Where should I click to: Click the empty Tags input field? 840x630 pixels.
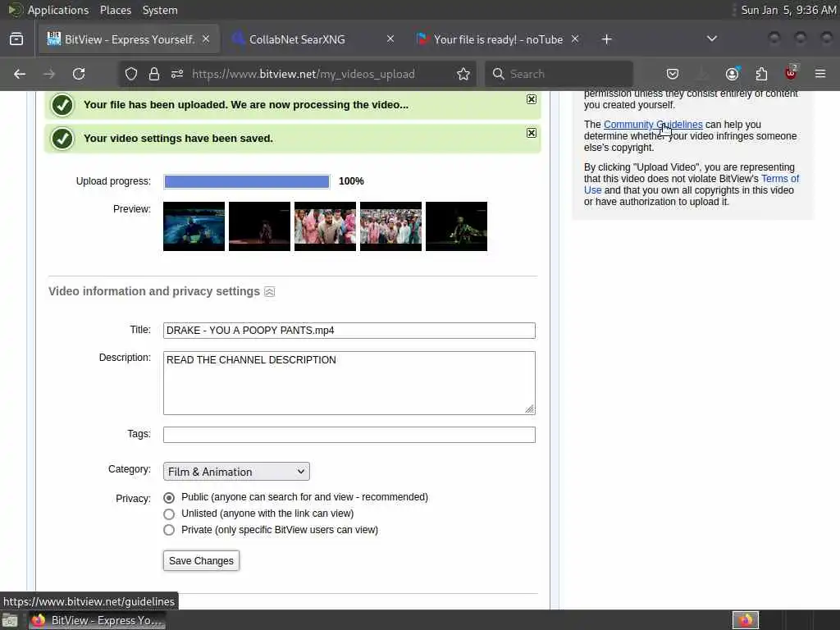(349, 435)
